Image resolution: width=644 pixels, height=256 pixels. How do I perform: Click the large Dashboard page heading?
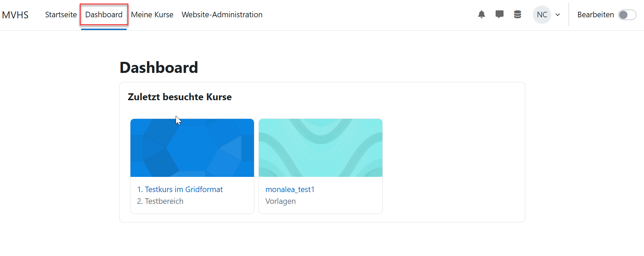click(x=159, y=67)
